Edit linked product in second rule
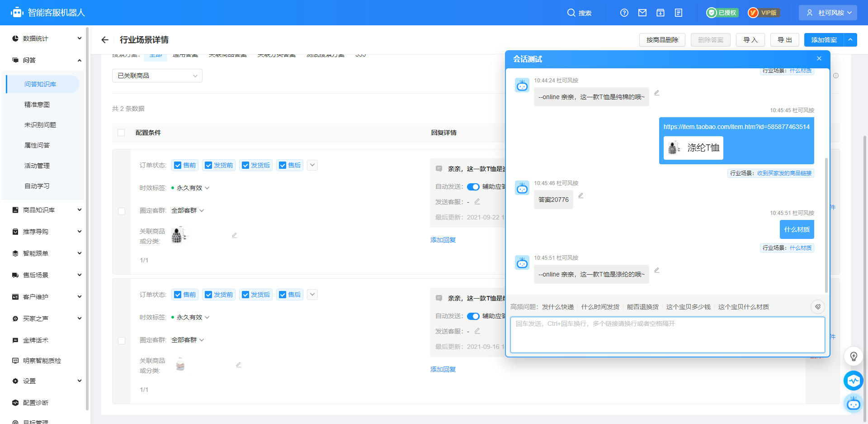Image resolution: width=868 pixels, height=424 pixels. tap(239, 365)
